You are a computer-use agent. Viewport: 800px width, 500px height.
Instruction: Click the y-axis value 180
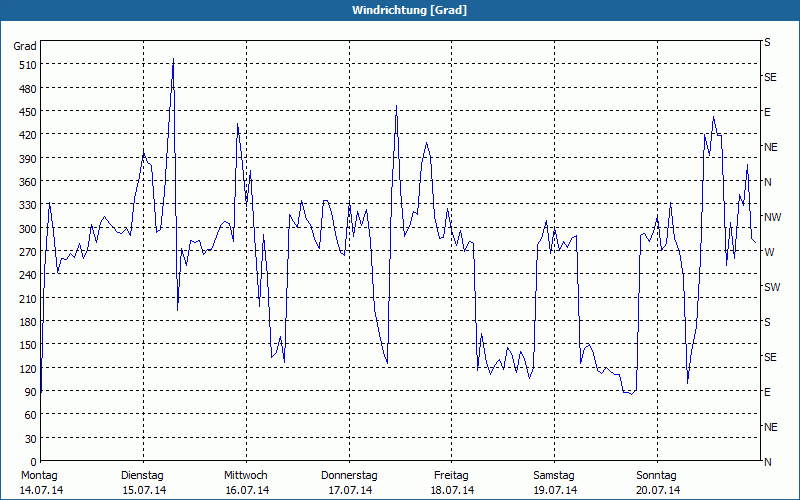(28, 322)
